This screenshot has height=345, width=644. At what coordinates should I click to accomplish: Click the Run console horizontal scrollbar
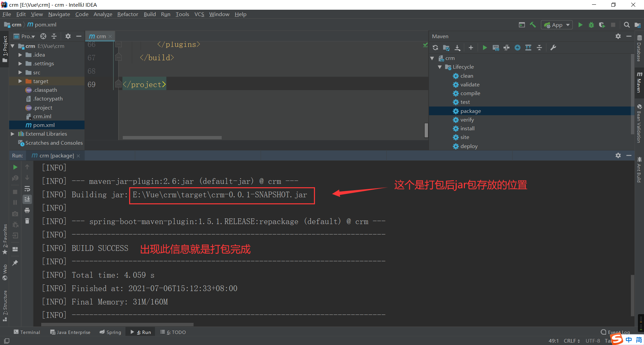click(x=117, y=324)
